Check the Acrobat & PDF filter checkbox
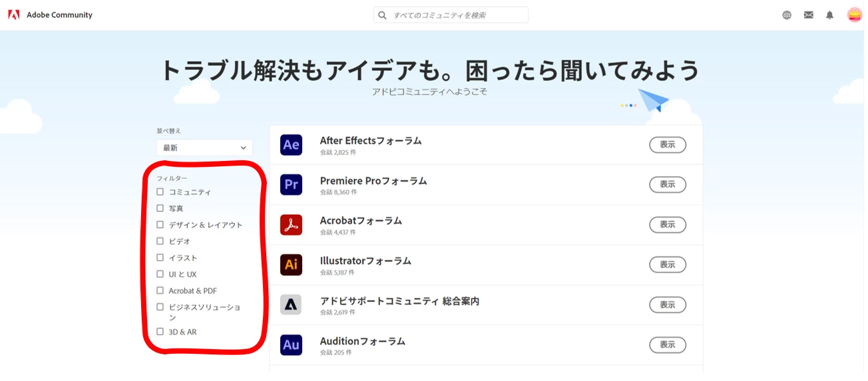The height and width of the screenshot is (381, 868). tap(160, 291)
